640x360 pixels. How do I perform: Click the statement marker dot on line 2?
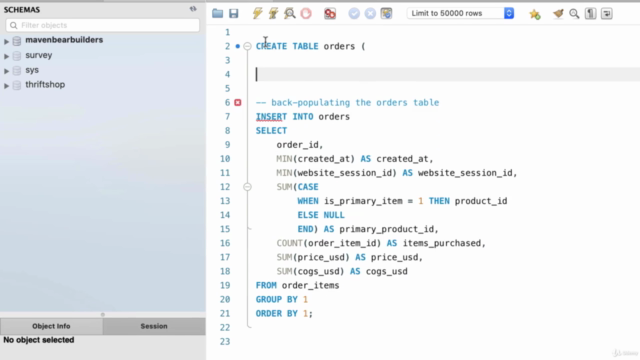click(x=238, y=46)
